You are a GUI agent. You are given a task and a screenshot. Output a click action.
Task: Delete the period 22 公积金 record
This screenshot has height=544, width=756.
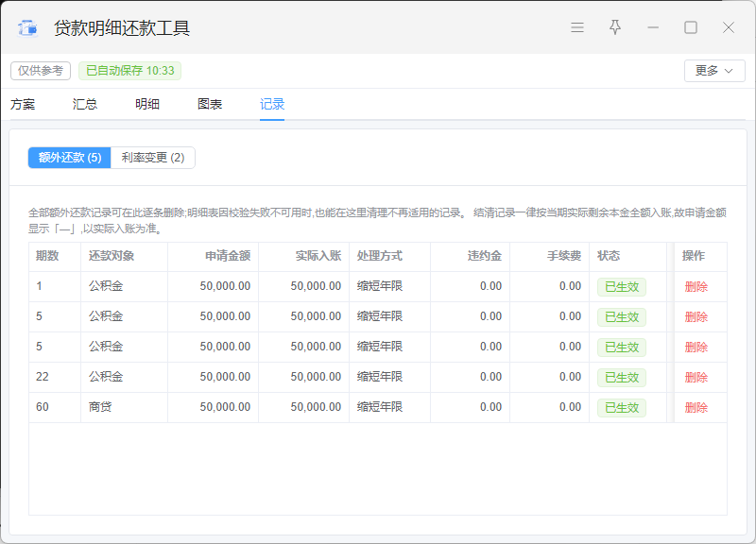pos(696,377)
